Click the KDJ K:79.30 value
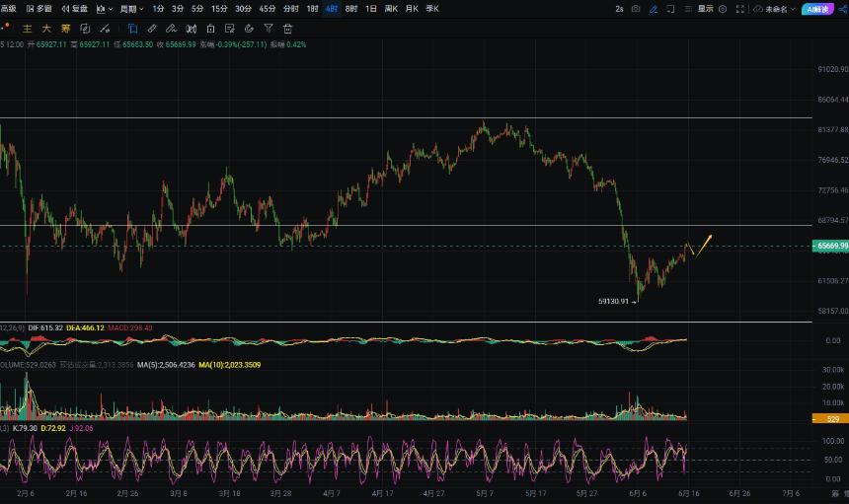 pos(25,428)
